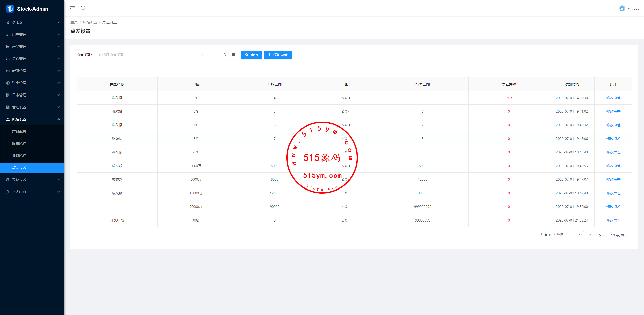Image resolution: width=644 pixels, height=315 pixels.
Task: Select the 指数风控 submenu item
Action: [x=19, y=155]
